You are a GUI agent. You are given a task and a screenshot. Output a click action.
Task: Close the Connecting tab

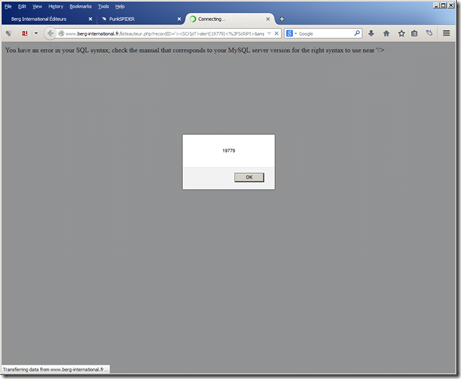(268, 19)
